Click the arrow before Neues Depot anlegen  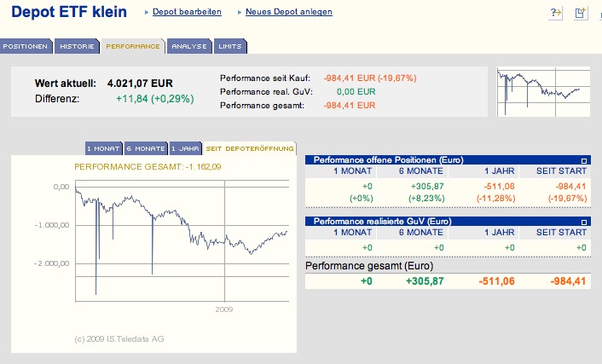coord(238,13)
